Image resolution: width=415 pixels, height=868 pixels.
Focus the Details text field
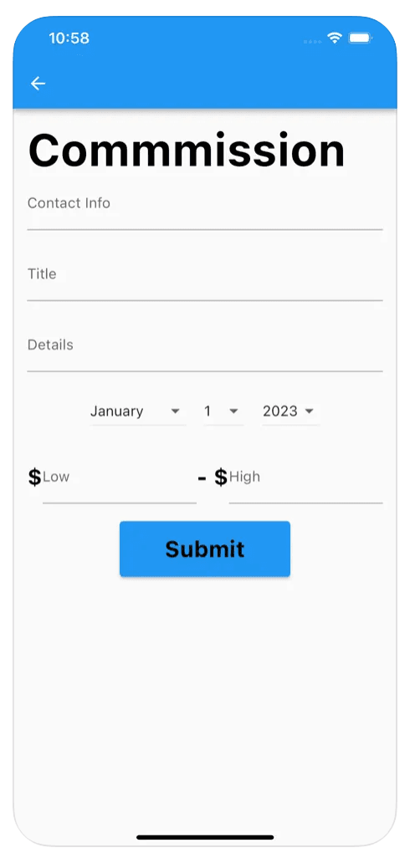[205, 352]
